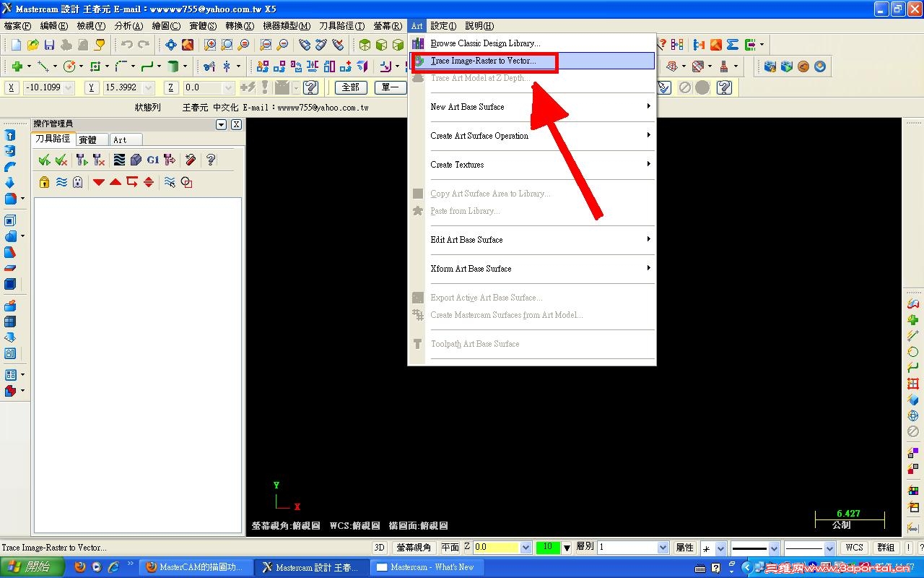Click the 群組 groups button
The image size is (924, 578).
point(886,548)
